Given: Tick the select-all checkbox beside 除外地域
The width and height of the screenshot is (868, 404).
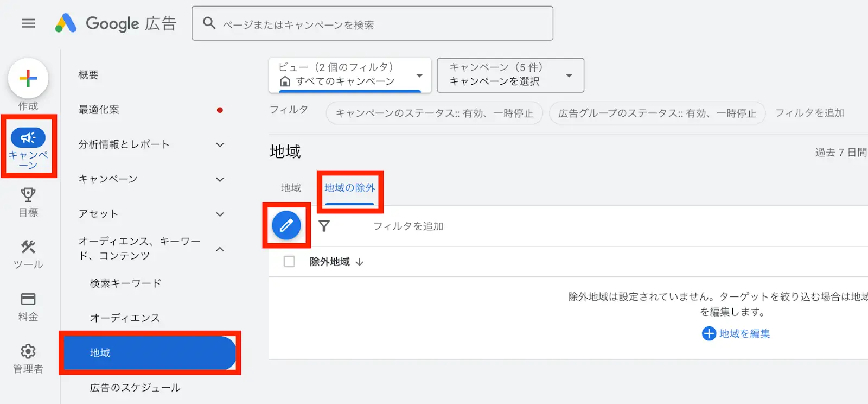Looking at the screenshot, I should pyautogui.click(x=290, y=262).
